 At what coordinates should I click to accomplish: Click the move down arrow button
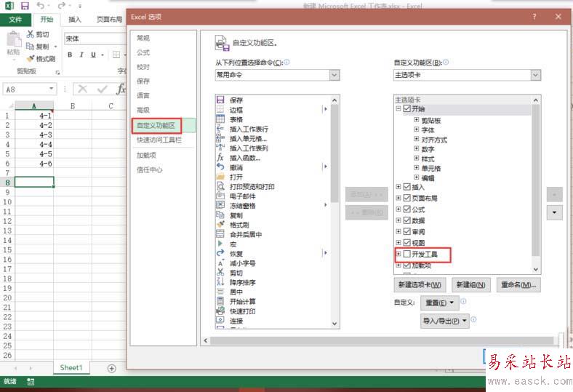pos(554,212)
